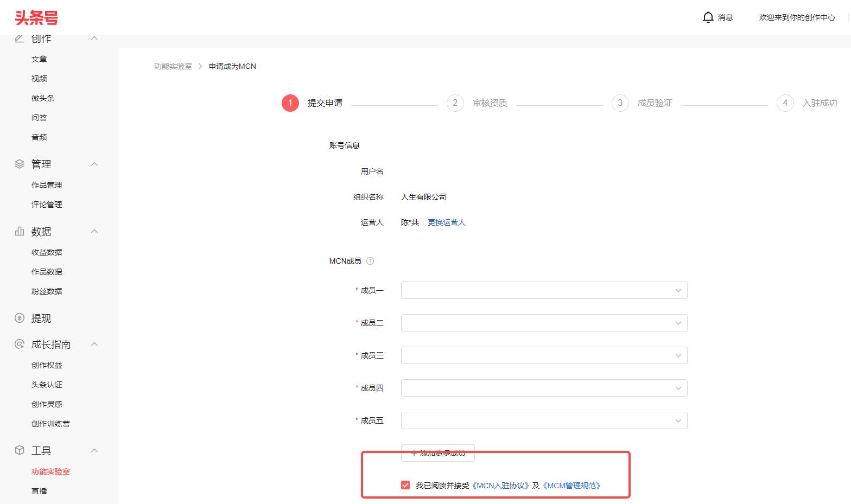Click the 头条号 logo
This screenshot has width=851, height=504.
(x=36, y=17)
